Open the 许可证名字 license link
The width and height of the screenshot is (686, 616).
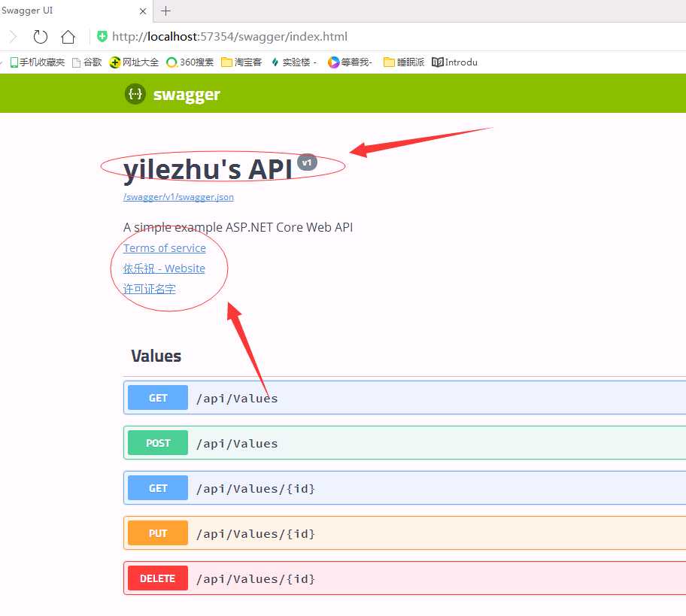pyautogui.click(x=150, y=289)
